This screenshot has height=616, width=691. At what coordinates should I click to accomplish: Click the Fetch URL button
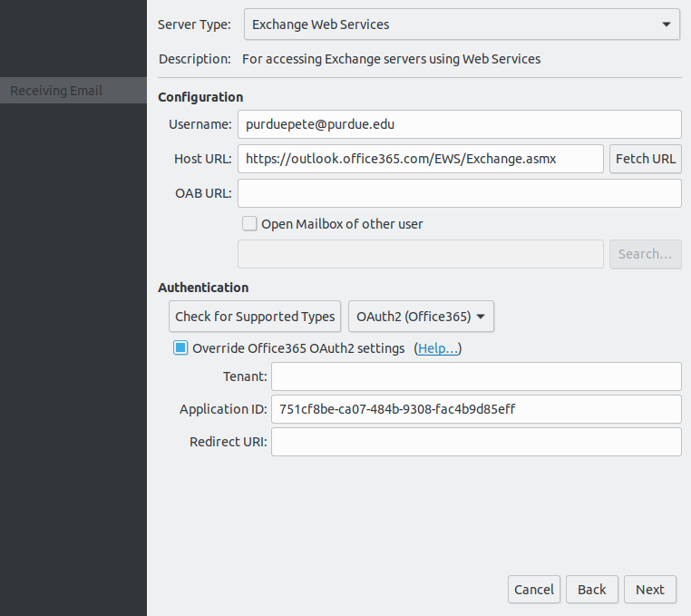click(x=645, y=159)
